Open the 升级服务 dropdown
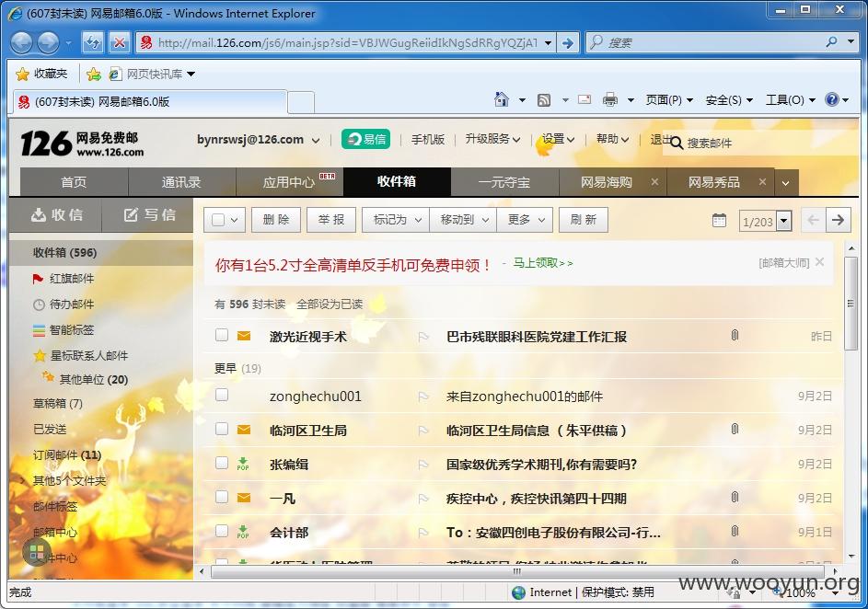This screenshot has height=609, width=868. pyautogui.click(x=492, y=140)
